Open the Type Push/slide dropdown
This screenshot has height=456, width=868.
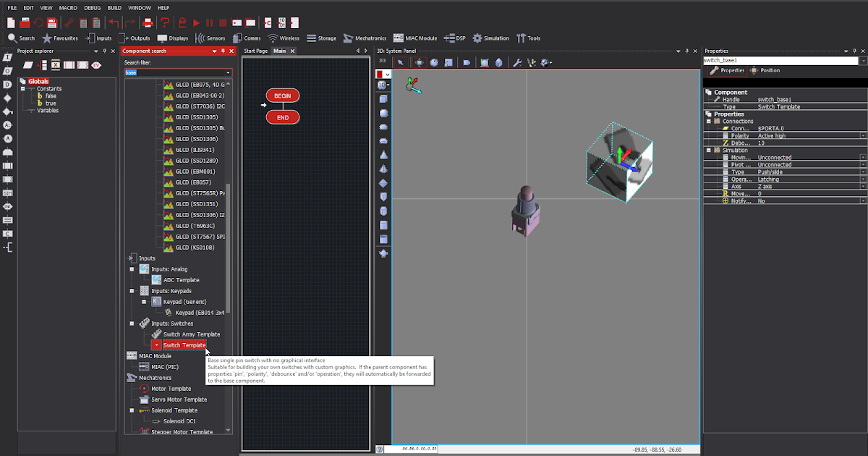pos(863,172)
